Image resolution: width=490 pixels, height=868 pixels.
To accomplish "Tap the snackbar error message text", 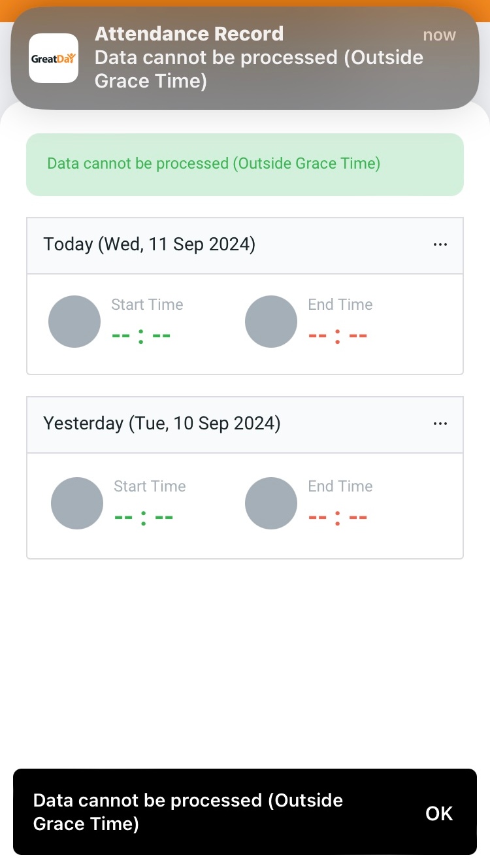I will click(x=188, y=812).
